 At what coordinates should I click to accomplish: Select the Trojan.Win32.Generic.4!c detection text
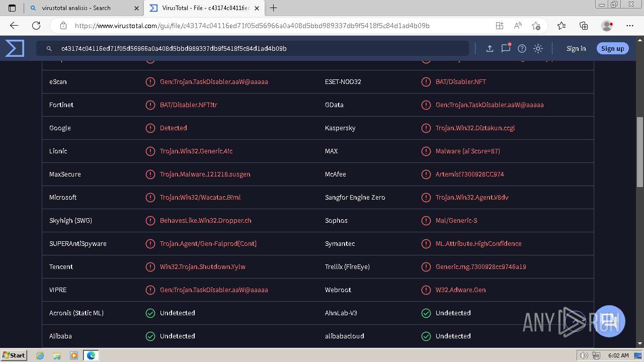pos(196,151)
